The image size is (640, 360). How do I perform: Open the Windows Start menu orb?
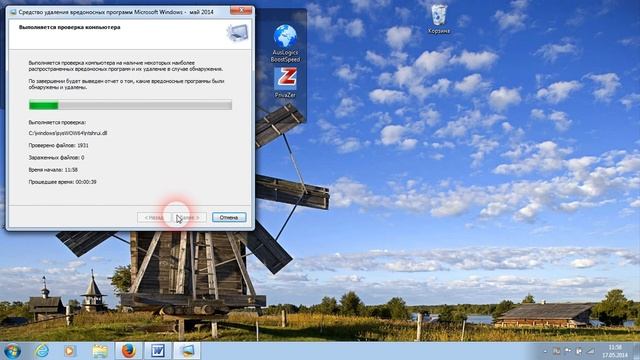[11, 351]
